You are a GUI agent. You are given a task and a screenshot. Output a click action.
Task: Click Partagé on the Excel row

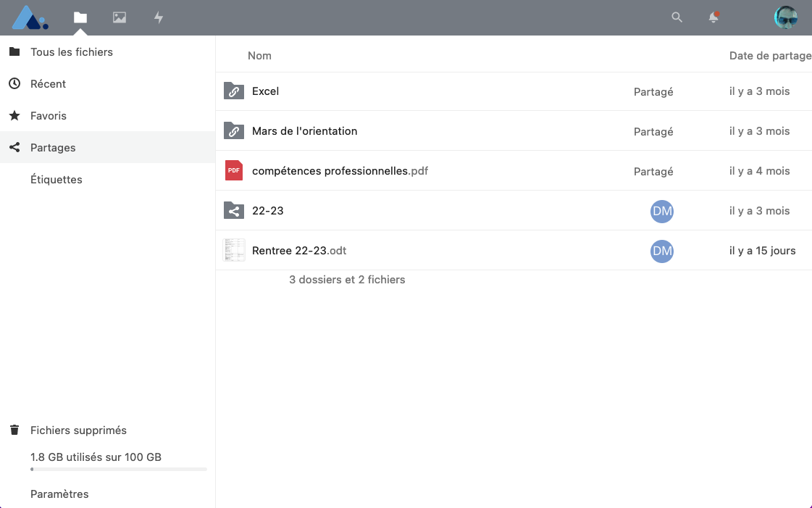point(653,91)
